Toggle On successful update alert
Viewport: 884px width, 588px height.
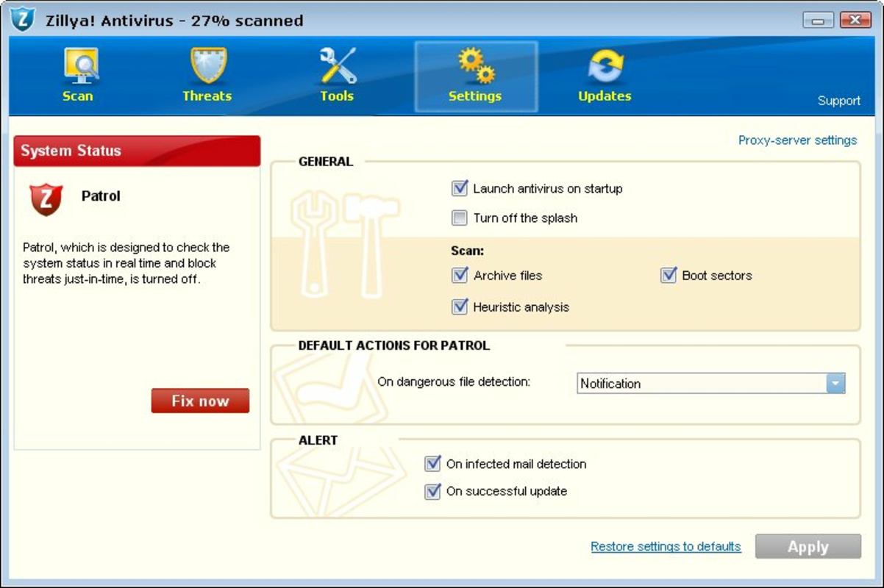(x=433, y=491)
